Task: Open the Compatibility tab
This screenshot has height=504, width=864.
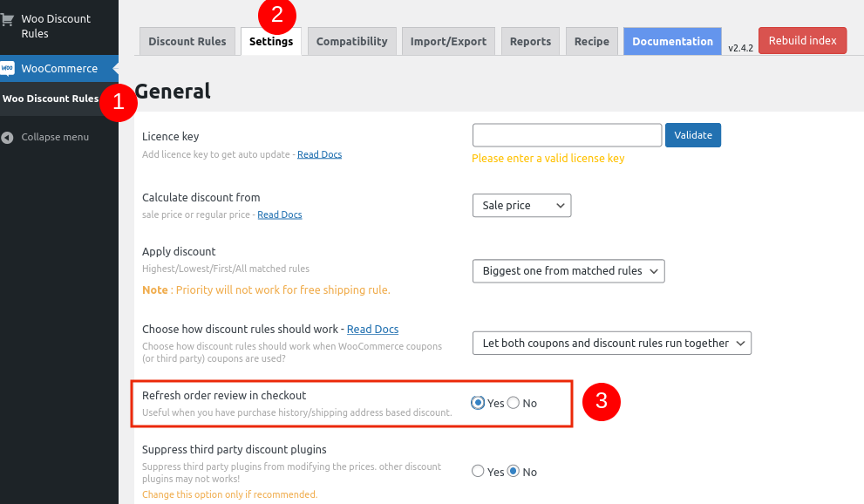Action: (x=351, y=41)
